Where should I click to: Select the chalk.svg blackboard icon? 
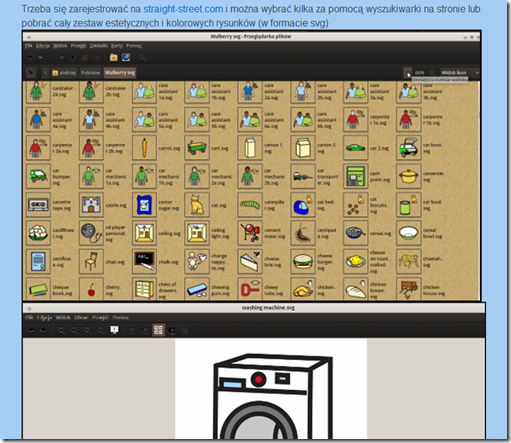tap(144, 261)
